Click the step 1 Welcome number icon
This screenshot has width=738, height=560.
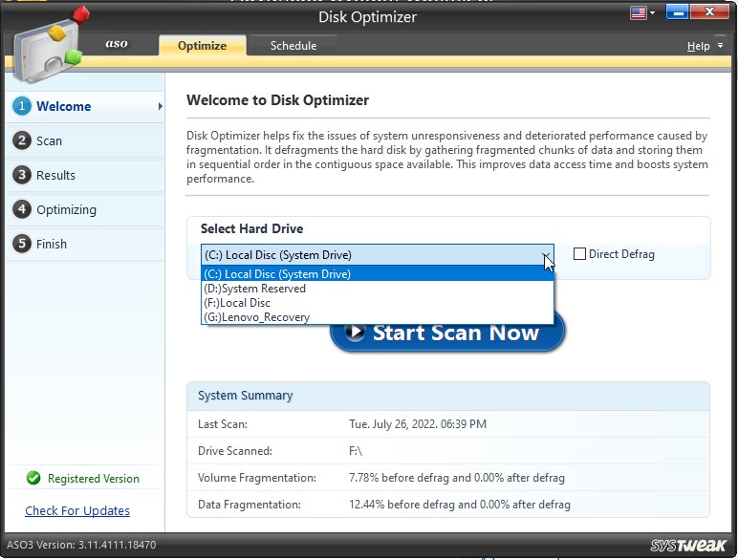coord(22,106)
